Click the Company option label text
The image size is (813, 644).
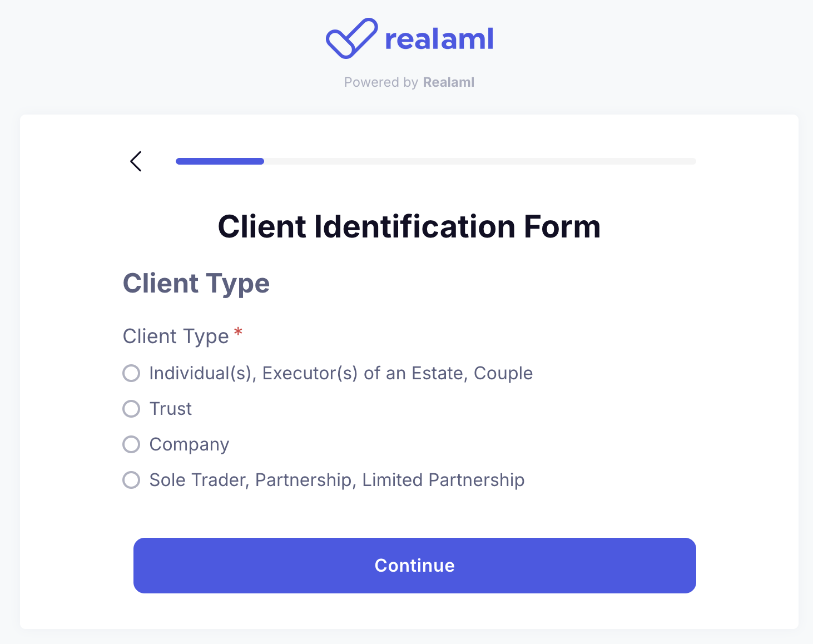point(189,444)
